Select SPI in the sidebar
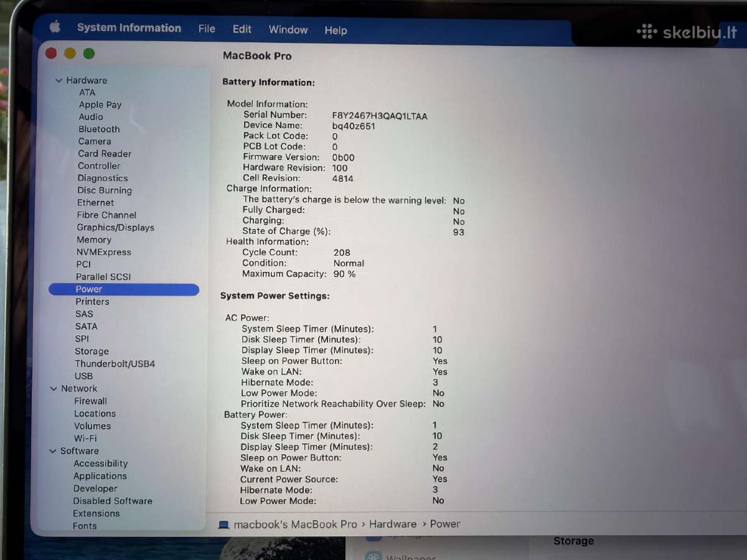The width and height of the screenshot is (747, 560). click(82, 339)
